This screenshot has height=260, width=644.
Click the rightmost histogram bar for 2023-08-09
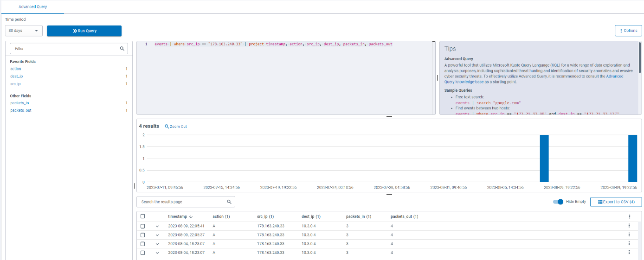click(x=632, y=159)
